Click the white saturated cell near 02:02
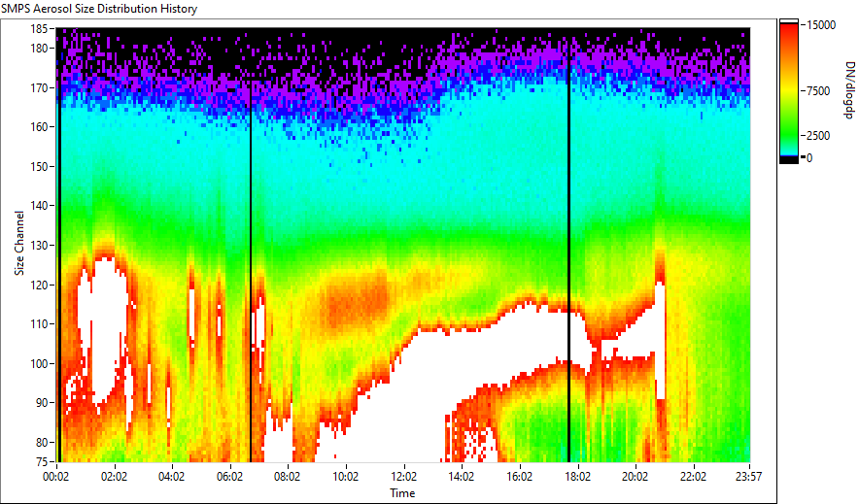 pyautogui.click(x=107, y=328)
